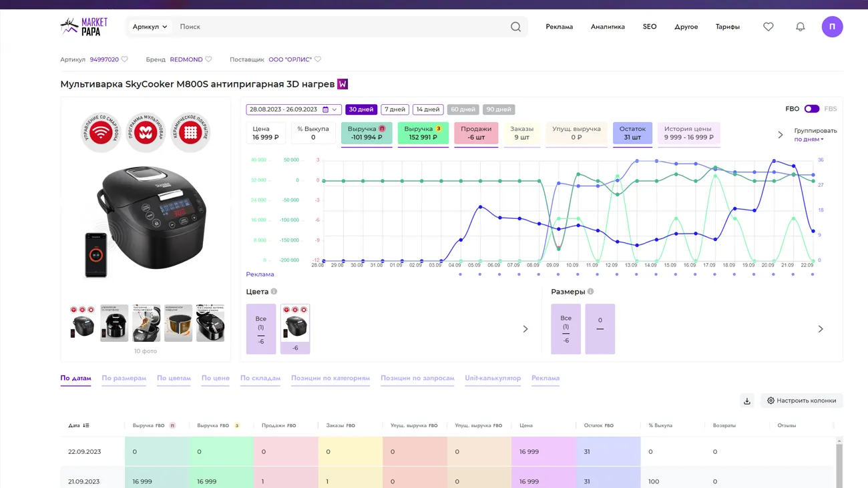
Task: Click the download table icon
Action: [x=747, y=401]
